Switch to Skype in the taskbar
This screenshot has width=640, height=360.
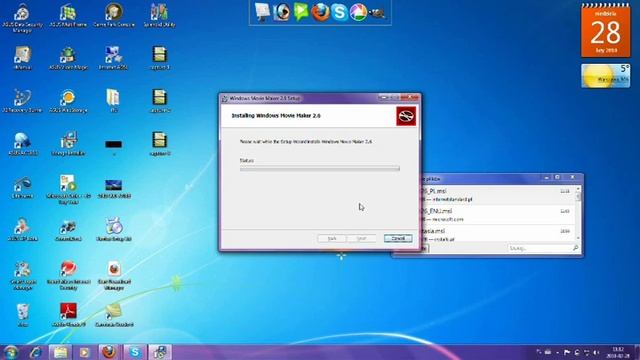coord(135,352)
